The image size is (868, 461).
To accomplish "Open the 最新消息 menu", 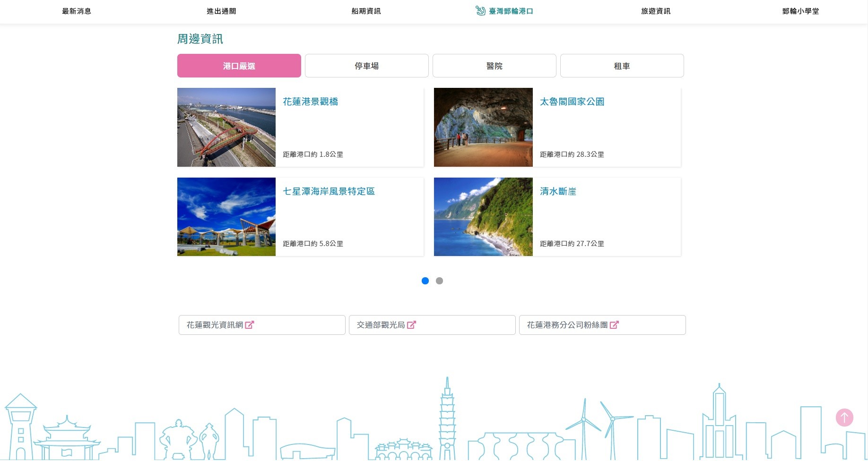I will point(76,11).
